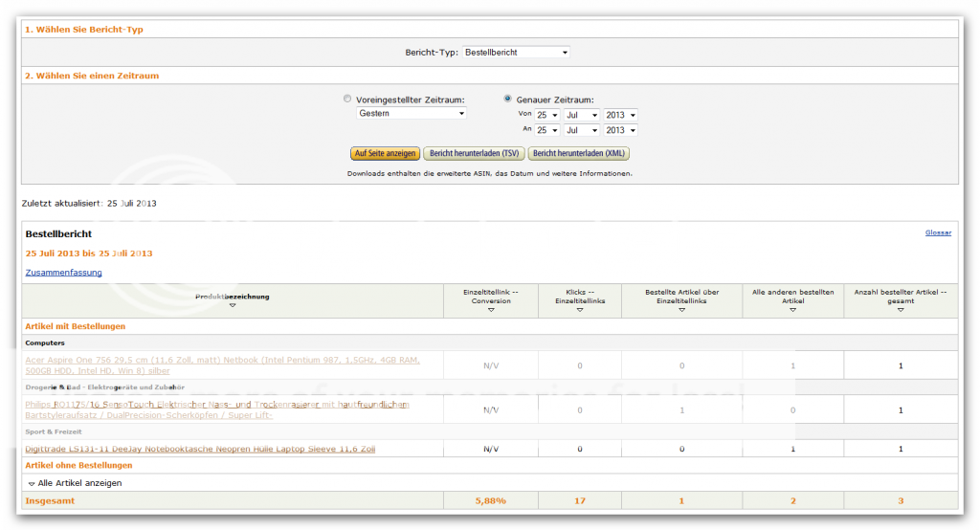
Task: Open the An year dropdown
Action: click(x=620, y=130)
